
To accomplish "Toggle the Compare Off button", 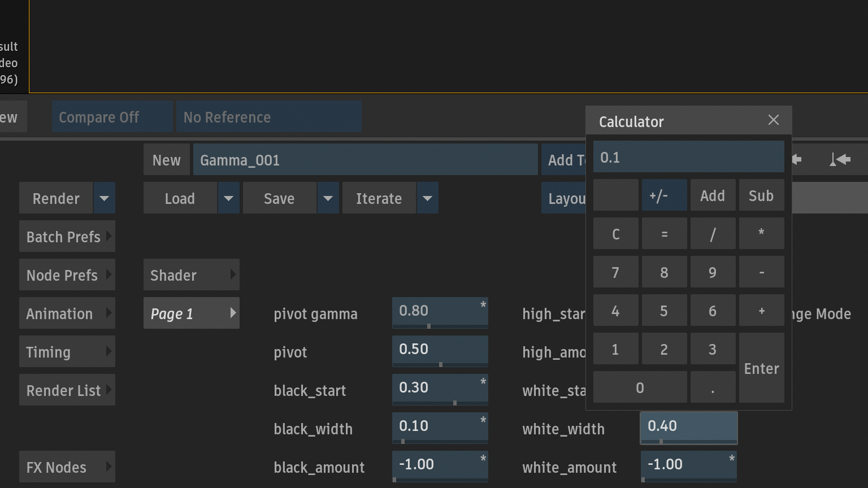I will (112, 117).
